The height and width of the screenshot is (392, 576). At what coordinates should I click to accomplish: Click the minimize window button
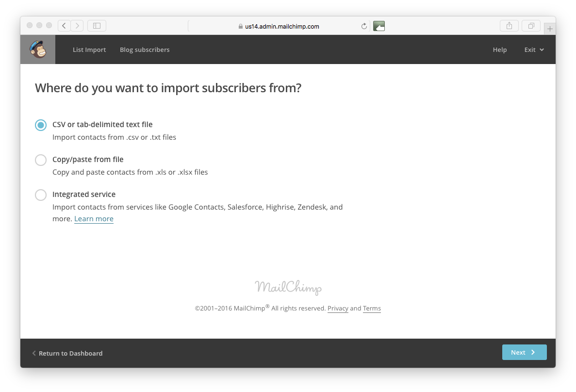39,25
